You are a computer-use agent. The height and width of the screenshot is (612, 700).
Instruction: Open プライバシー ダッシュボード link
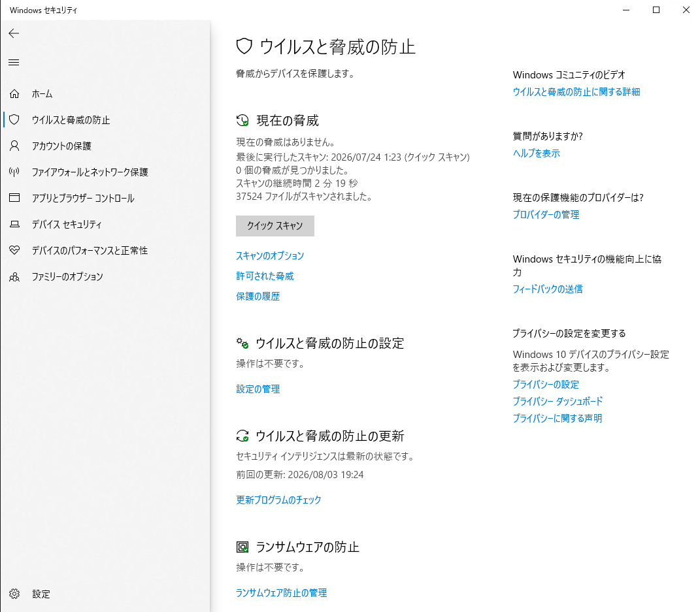[558, 402]
